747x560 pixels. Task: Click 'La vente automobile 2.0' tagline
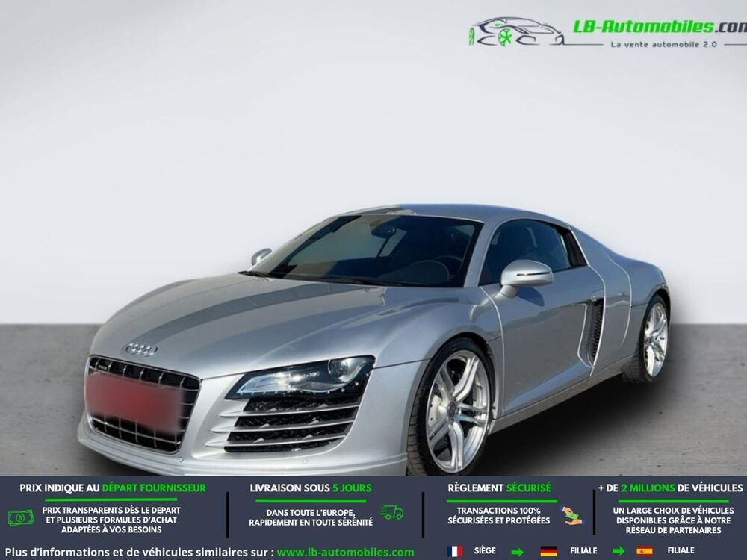point(663,44)
